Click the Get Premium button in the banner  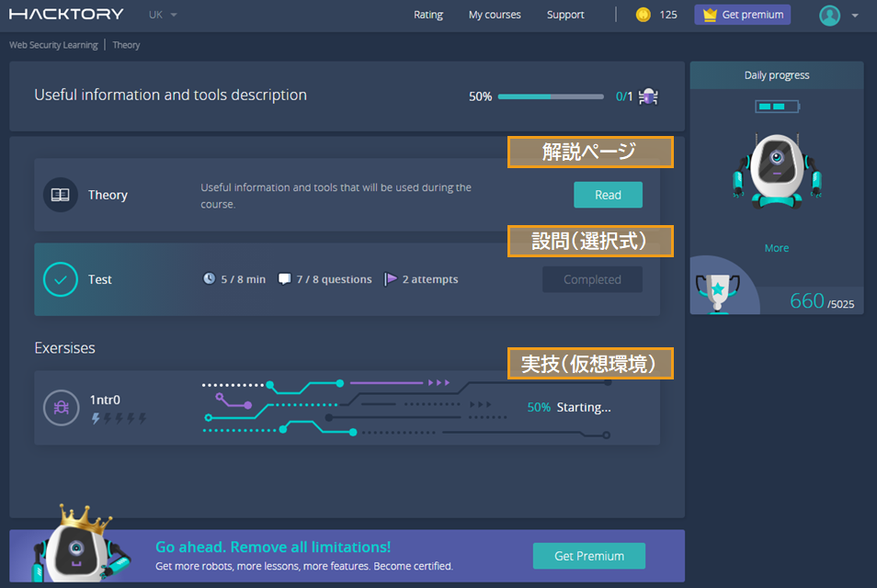point(588,556)
